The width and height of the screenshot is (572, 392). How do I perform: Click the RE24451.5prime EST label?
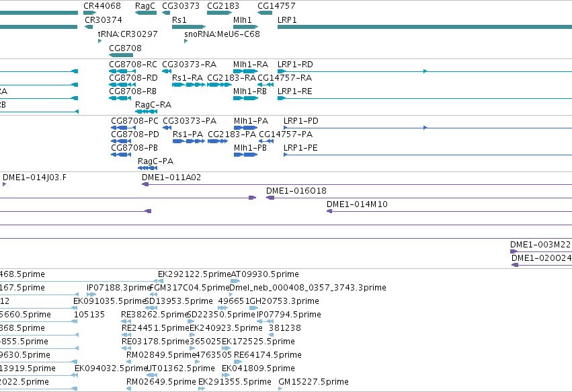click(155, 329)
